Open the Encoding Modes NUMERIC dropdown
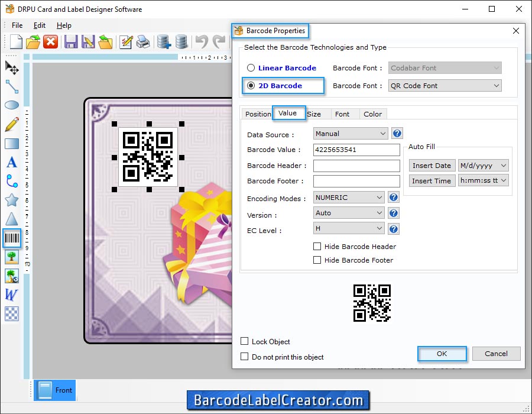 349,197
